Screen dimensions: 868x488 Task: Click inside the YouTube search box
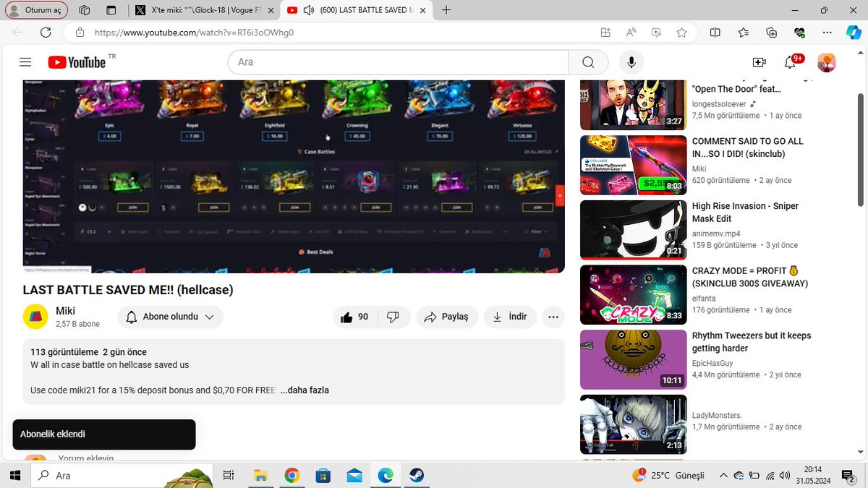[398, 62]
